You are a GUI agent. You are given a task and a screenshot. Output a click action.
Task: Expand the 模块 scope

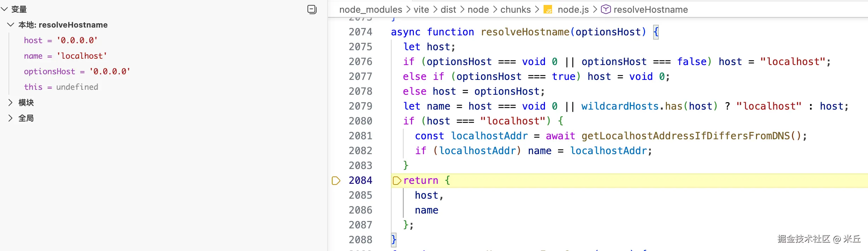[x=11, y=103]
